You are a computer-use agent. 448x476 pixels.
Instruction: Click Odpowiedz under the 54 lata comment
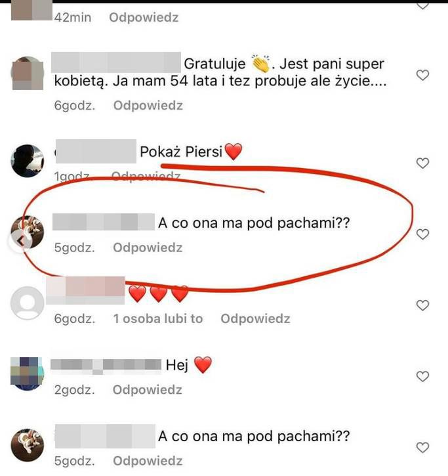click(148, 106)
